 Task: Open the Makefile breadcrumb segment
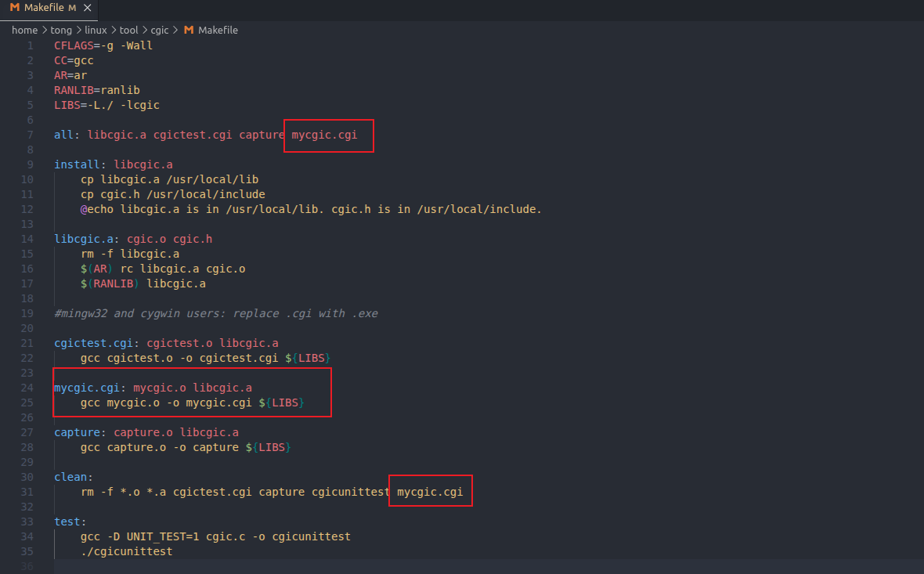(218, 30)
